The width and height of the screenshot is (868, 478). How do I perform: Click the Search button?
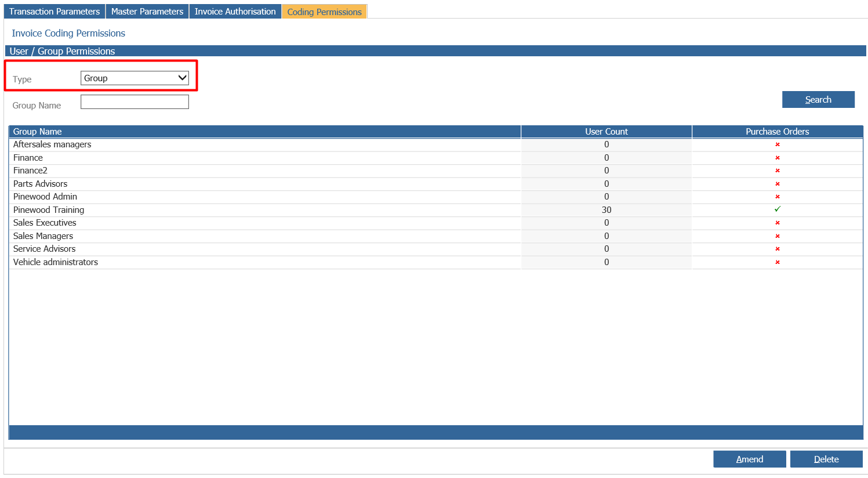[818, 99]
